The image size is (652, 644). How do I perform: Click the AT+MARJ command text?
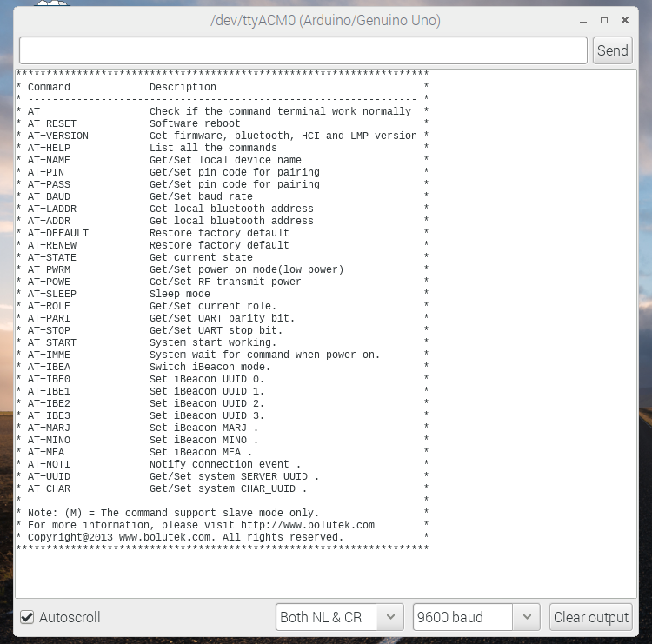click(49, 428)
